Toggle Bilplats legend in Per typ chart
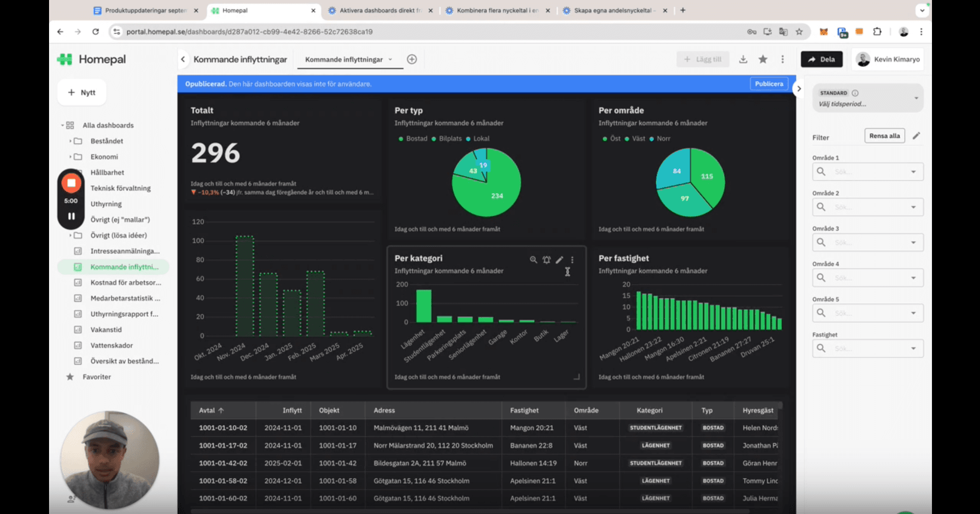The image size is (980, 514). (x=447, y=138)
